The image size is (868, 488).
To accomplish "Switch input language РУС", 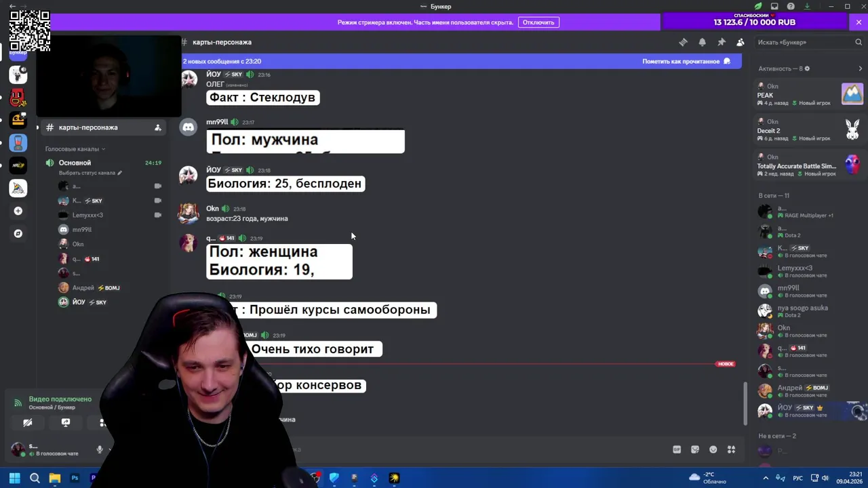I will point(799,478).
